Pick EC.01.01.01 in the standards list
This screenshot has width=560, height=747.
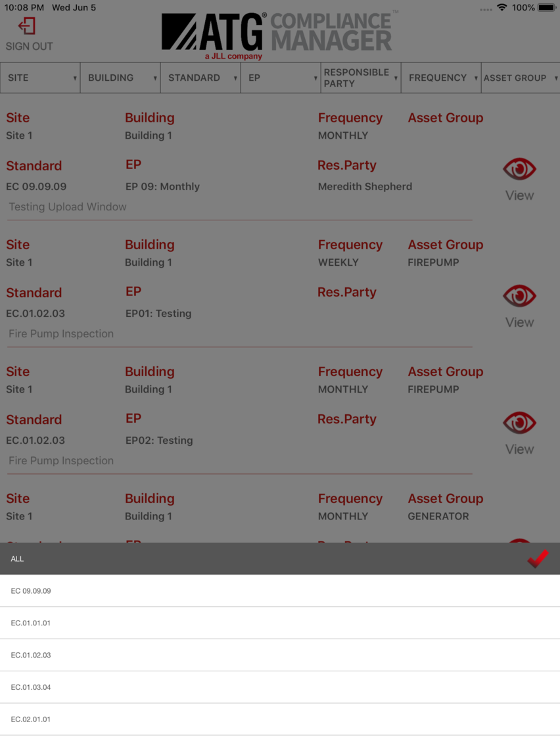[x=280, y=623]
